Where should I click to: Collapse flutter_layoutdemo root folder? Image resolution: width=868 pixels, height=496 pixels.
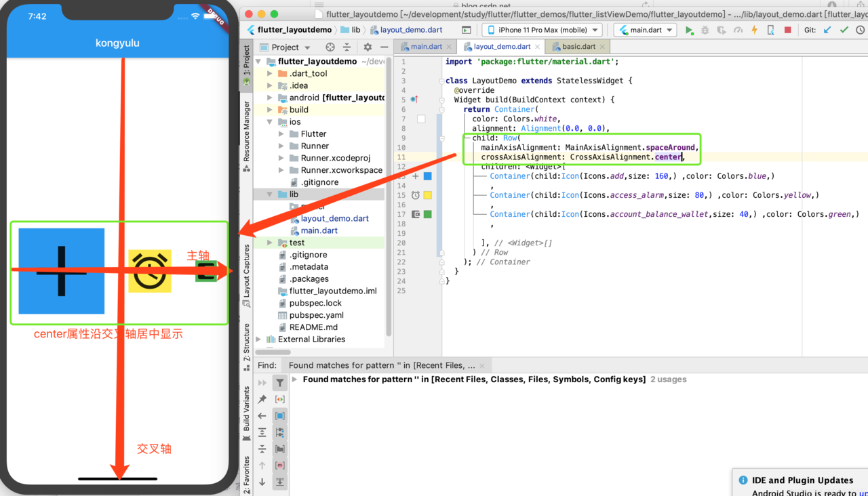(259, 62)
